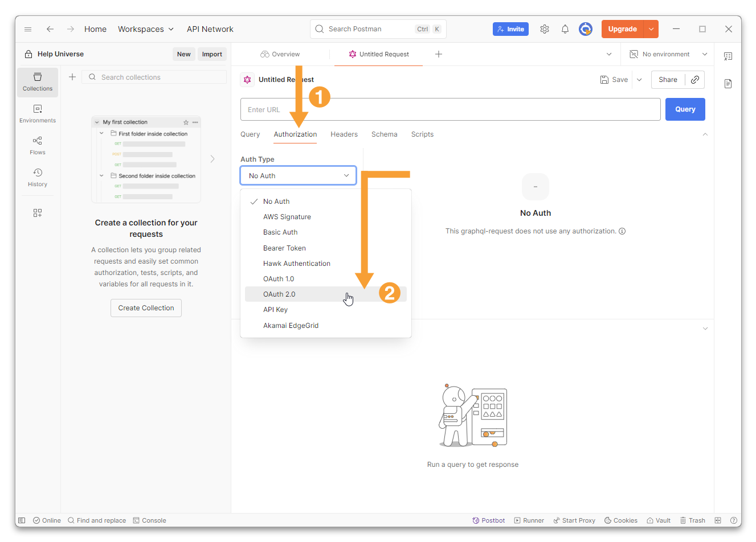
Task: Click the Save button
Action: pos(614,80)
